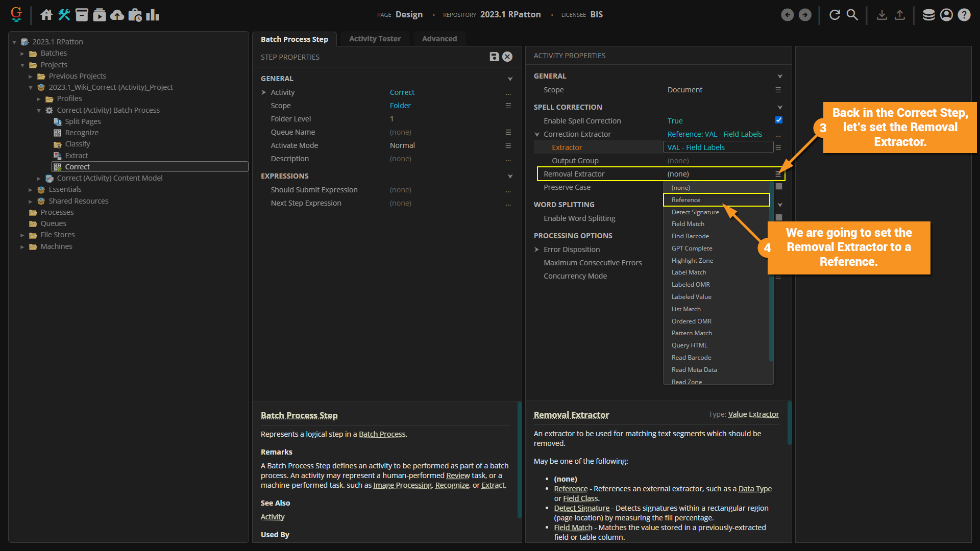Collapse the Correction Extractor property
980x551 pixels.
pos(537,134)
